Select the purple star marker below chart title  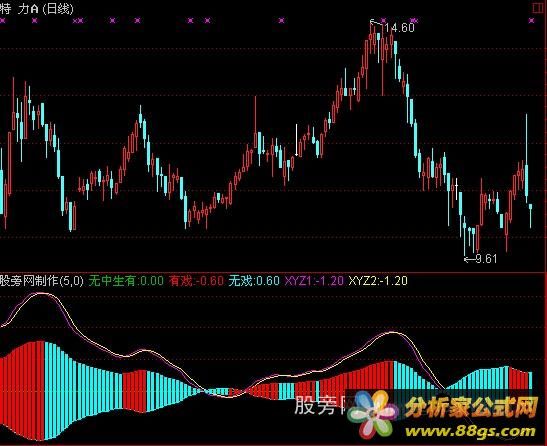[35, 21]
